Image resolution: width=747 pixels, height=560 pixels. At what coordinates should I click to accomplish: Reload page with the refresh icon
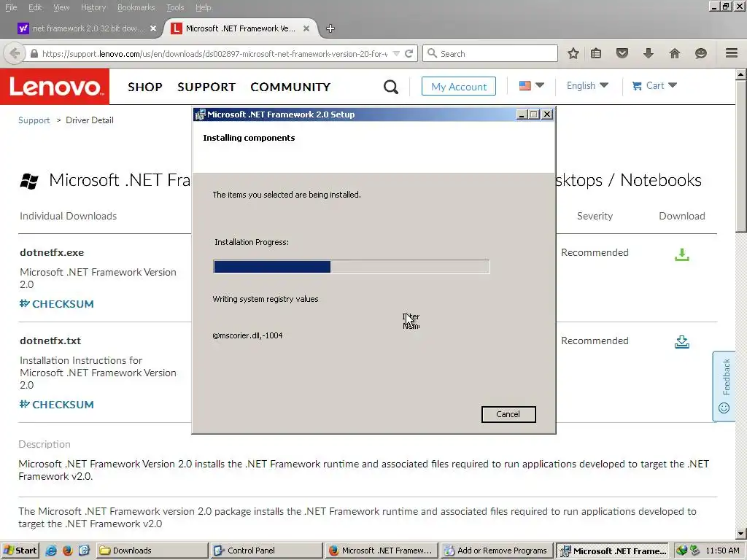pos(409,53)
